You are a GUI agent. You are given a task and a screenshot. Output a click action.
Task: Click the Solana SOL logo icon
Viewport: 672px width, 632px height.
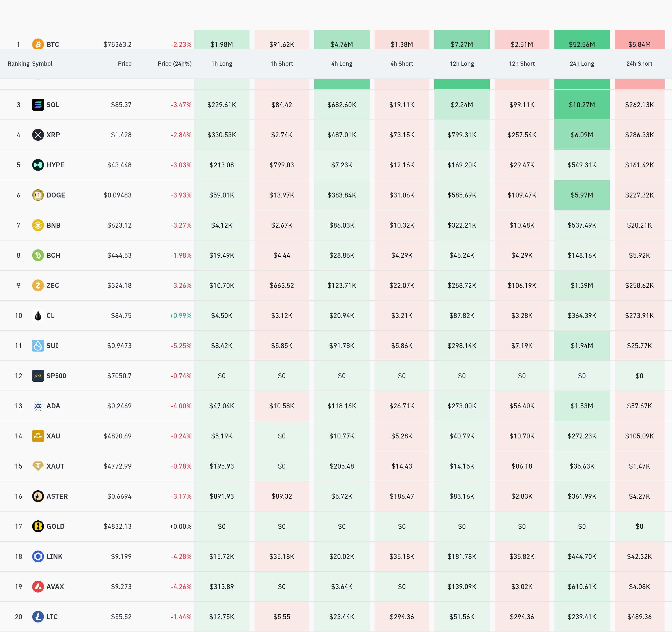tap(38, 105)
